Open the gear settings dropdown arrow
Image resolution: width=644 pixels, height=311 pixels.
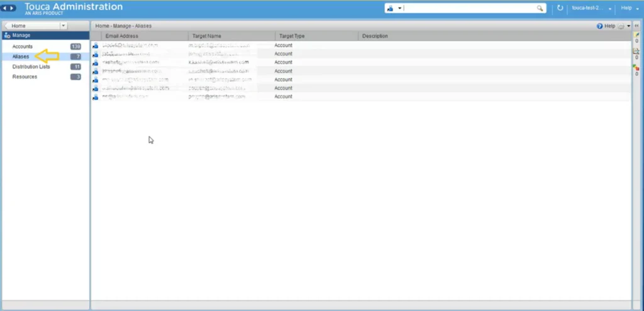tap(628, 26)
